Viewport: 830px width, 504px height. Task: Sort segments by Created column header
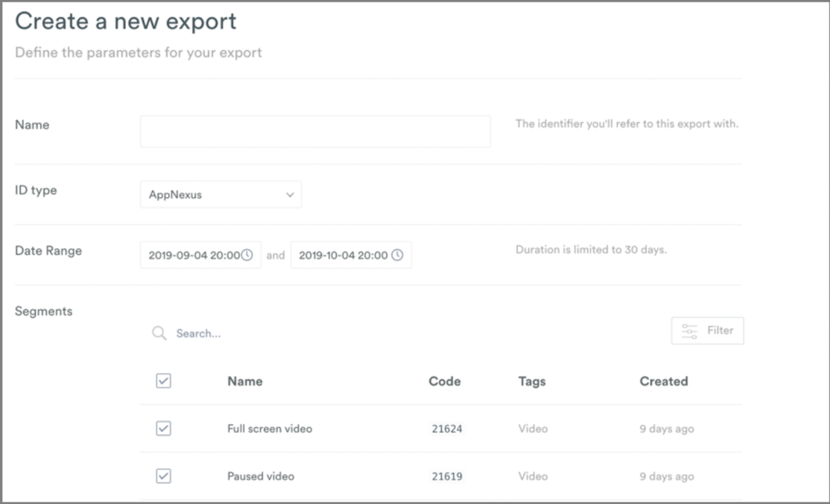point(663,381)
